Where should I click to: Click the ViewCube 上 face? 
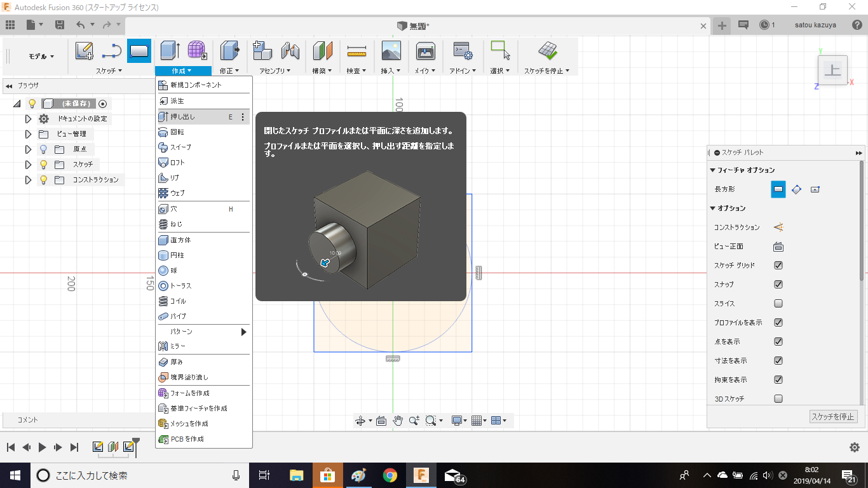(x=832, y=70)
